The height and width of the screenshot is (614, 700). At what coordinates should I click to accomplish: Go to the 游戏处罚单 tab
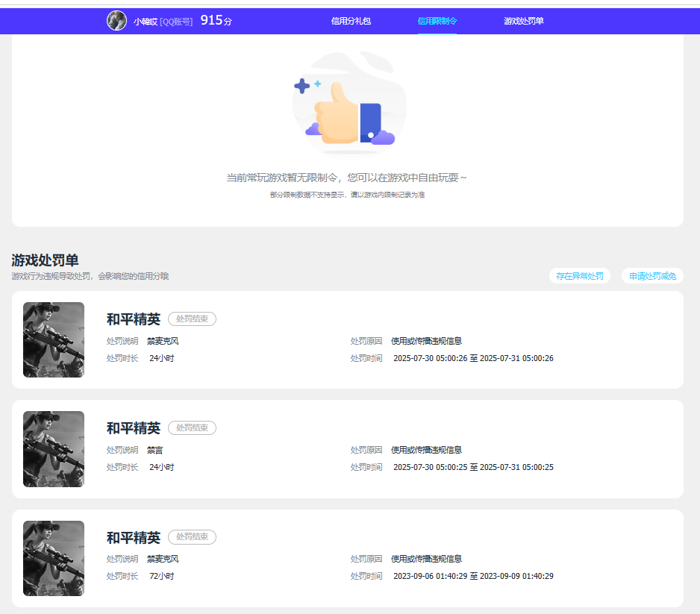pyautogui.click(x=524, y=21)
